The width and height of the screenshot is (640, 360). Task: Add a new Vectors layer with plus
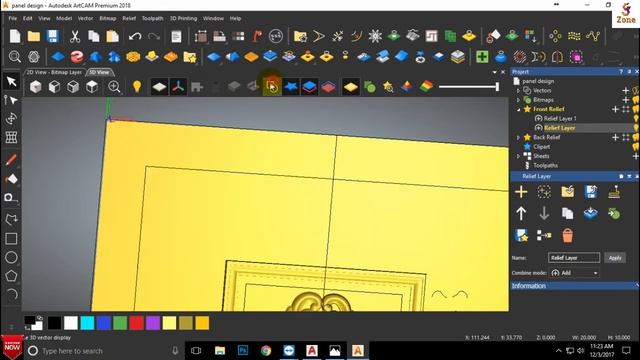pyautogui.click(x=625, y=90)
